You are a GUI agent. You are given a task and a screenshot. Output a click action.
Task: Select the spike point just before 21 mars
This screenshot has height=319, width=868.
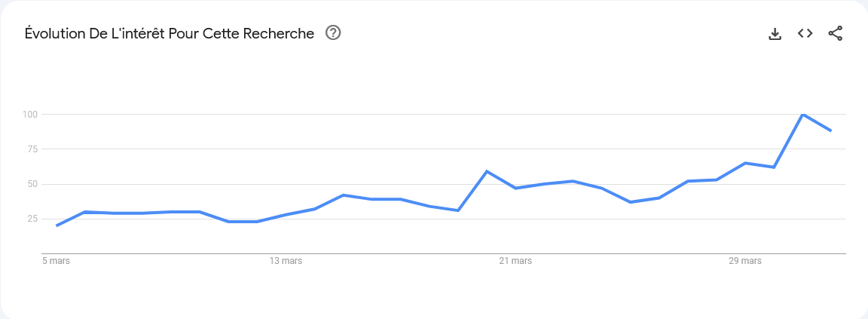(x=487, y=171)
